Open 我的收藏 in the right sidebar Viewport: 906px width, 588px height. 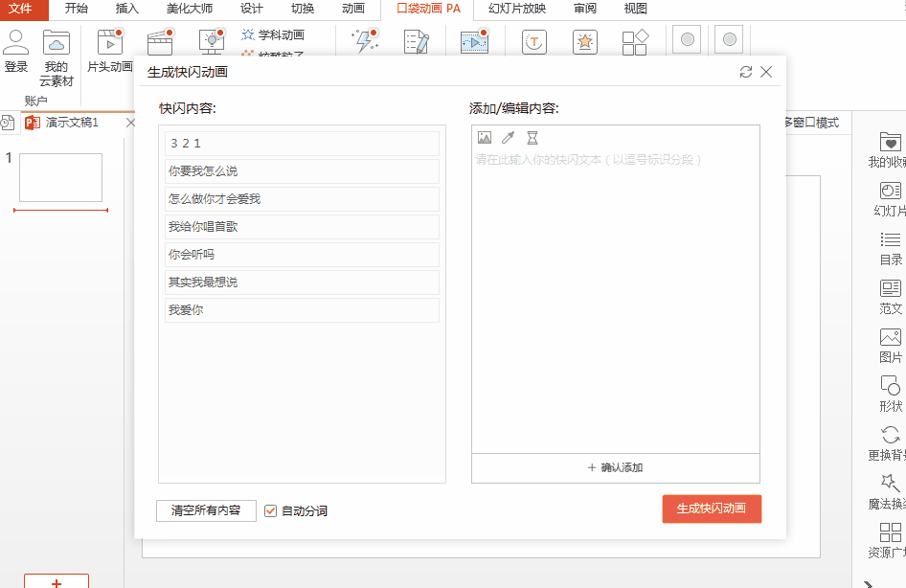(x=890, y=150)
